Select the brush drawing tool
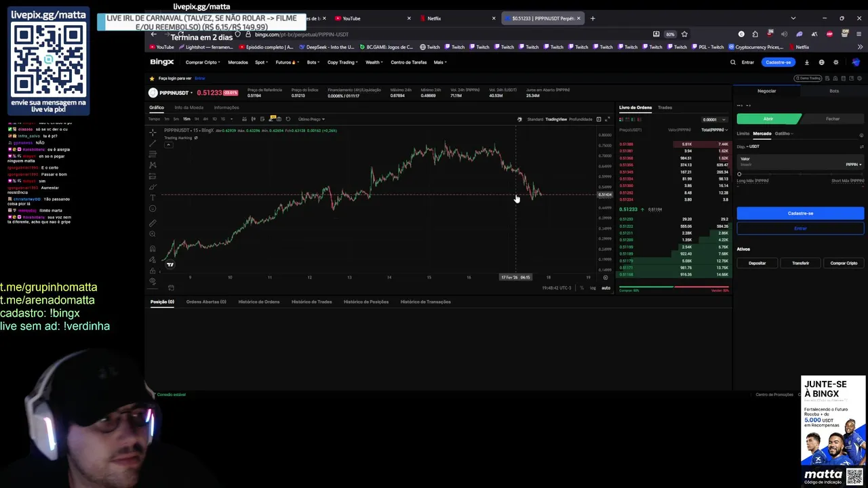The image size is (868, 488). tap(153, 187)
